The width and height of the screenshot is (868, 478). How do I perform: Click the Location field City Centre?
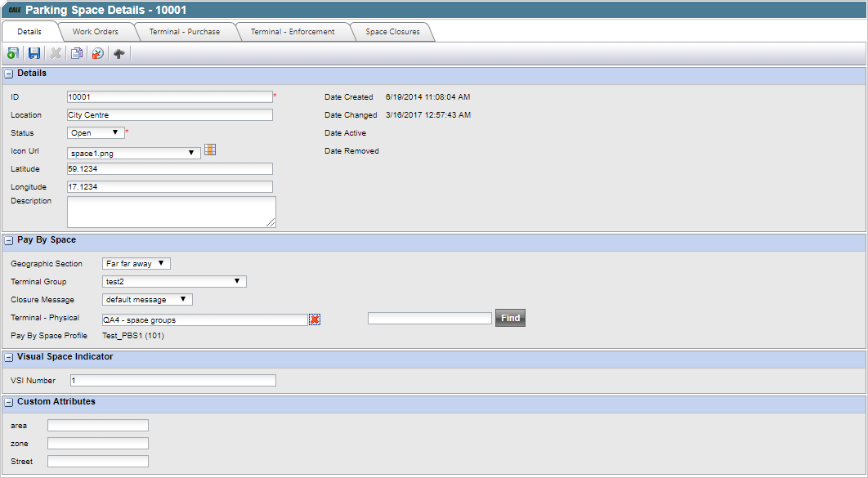[170, 115]
